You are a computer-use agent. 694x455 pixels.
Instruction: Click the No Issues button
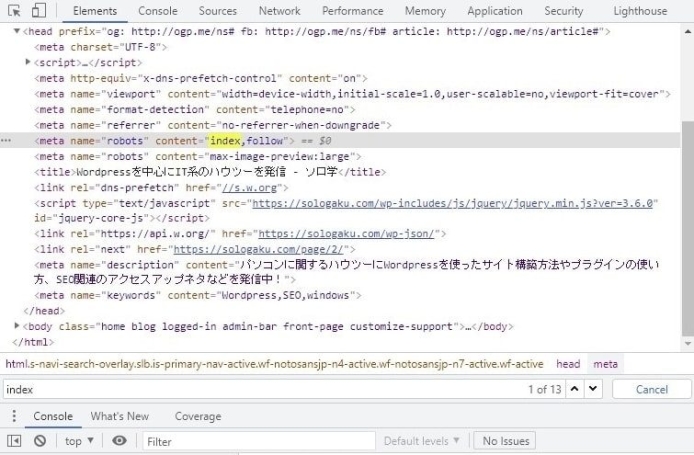[x=505, y=441]
